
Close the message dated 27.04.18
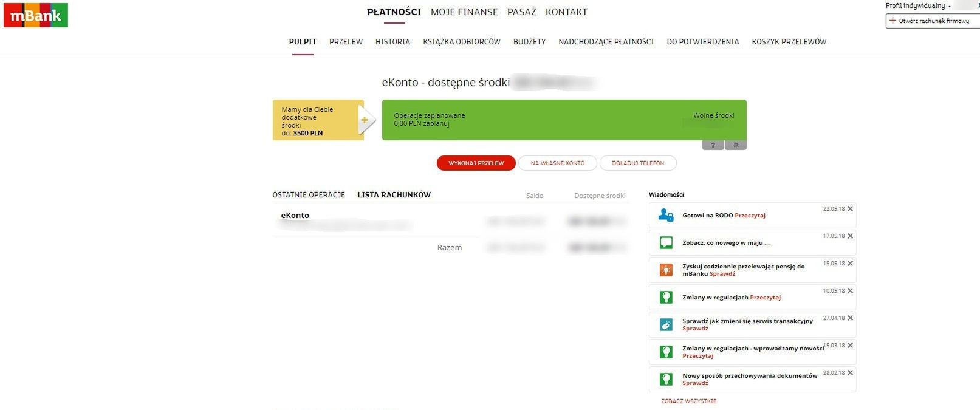pyautogui.click(x=850, y=318)
